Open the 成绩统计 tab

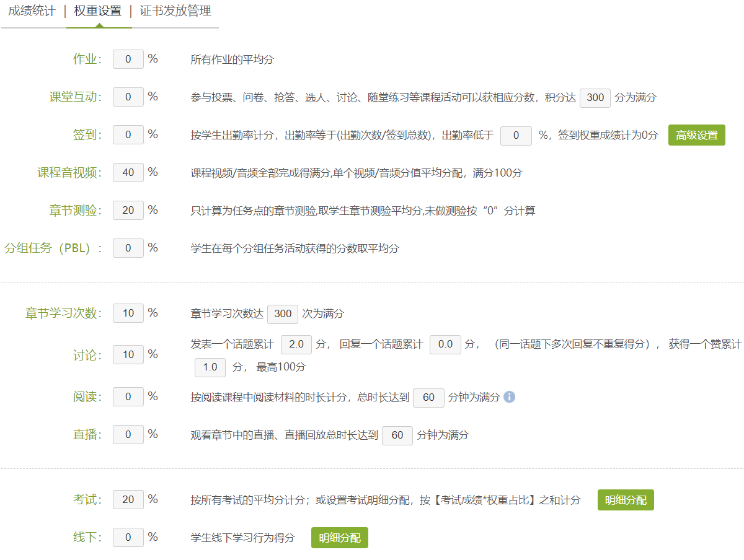pos(31,11)
